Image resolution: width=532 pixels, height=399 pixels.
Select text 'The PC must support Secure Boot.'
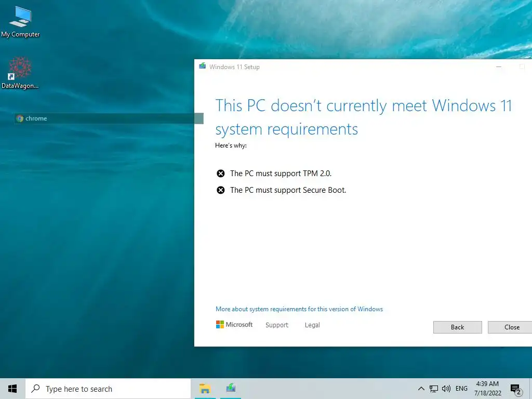(x=288, y=190)
